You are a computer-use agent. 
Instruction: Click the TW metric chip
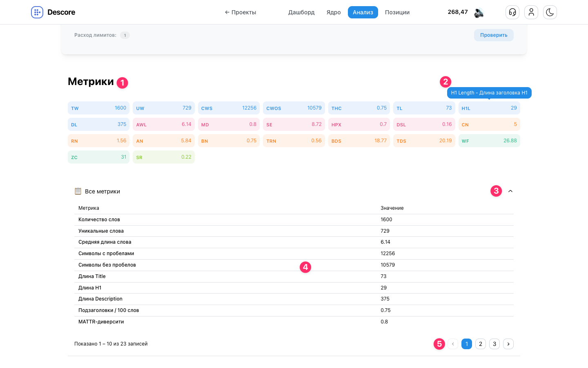(98, 108)
